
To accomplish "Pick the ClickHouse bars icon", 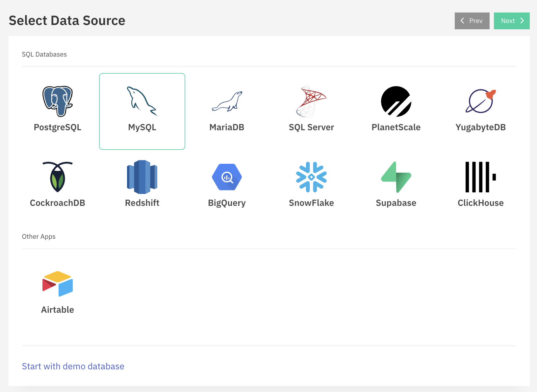I will click(481, 177).
